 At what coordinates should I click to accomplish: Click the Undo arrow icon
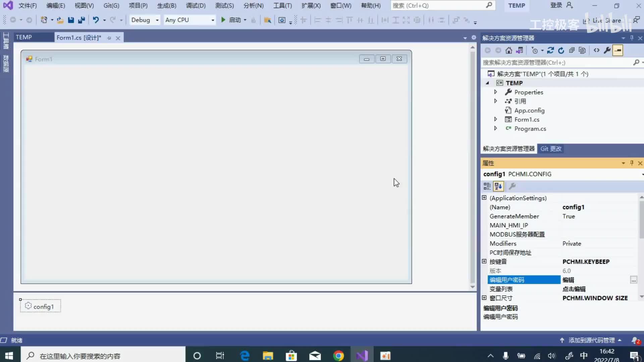click(x=96, y=20)
